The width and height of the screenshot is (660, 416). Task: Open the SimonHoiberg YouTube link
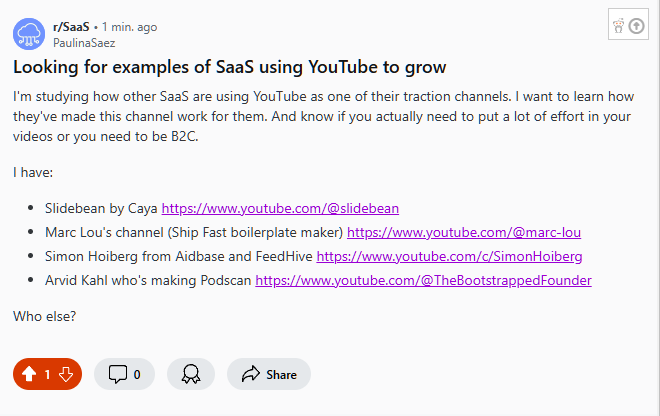(449, 256)
